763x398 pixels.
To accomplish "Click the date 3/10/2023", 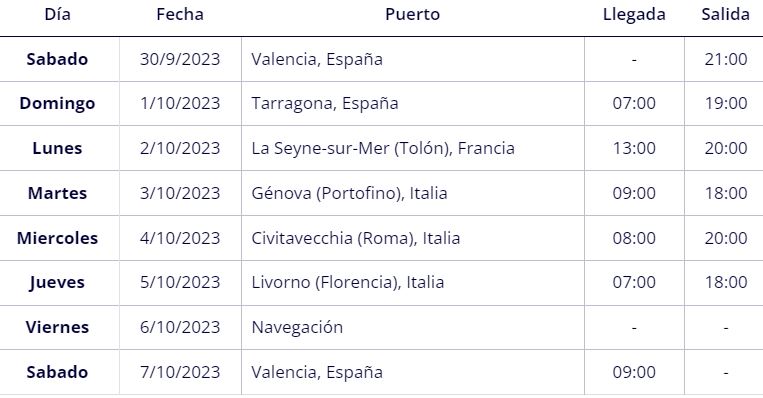I will 180,193.
